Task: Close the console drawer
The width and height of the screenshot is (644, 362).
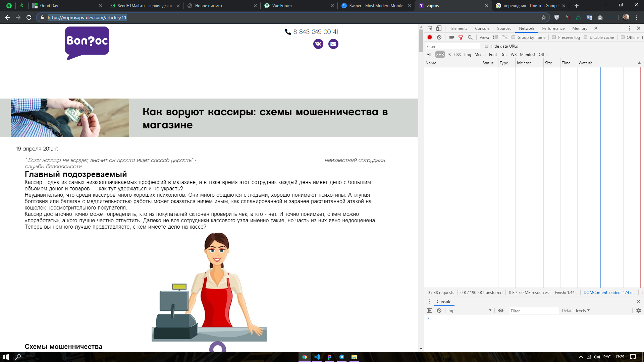Action: click(x=638, y=301)
